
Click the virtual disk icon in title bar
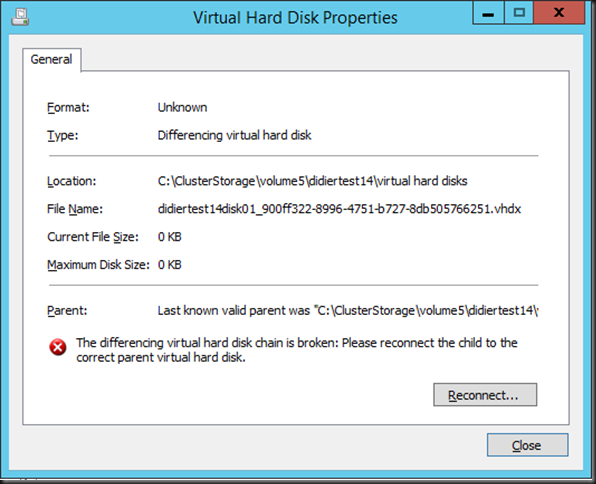tap(20, 17)
